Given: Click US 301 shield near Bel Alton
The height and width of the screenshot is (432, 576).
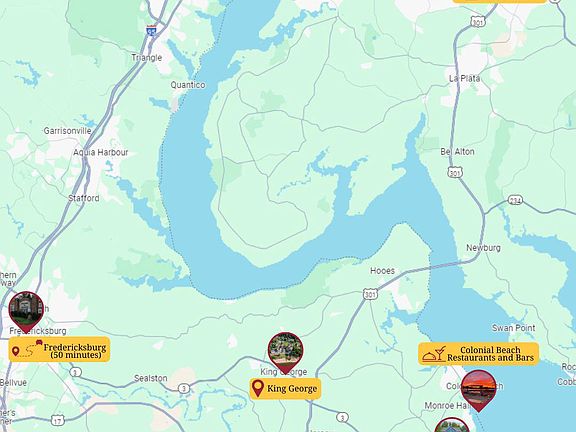Looking at the screenshot, I should coord(455,172).
